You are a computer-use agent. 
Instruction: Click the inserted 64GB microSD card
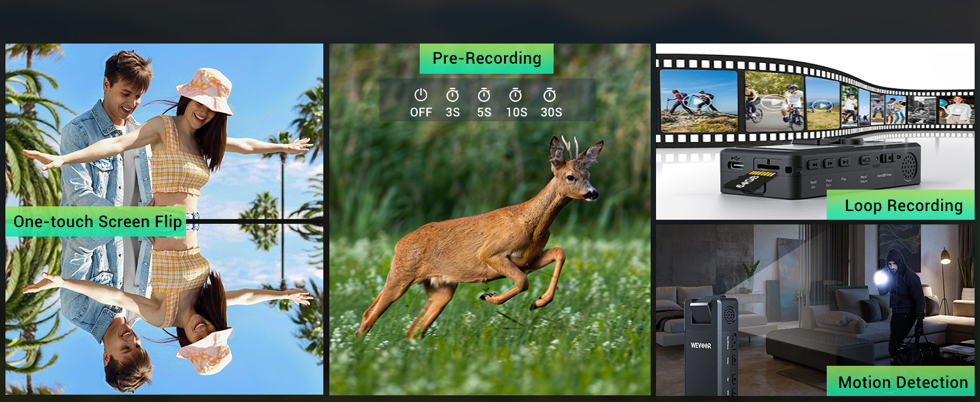point(750,180)
